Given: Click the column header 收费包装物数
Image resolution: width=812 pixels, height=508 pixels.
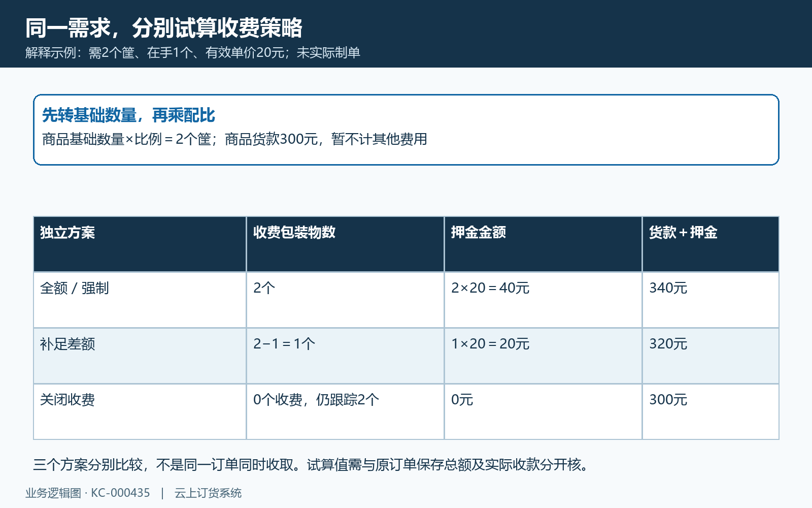Looking at the screenshot, I should click(345, 244).
